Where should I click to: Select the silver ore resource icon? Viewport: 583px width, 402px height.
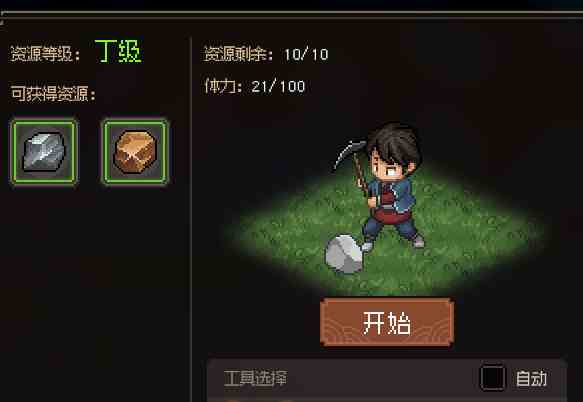pos(44,152)
